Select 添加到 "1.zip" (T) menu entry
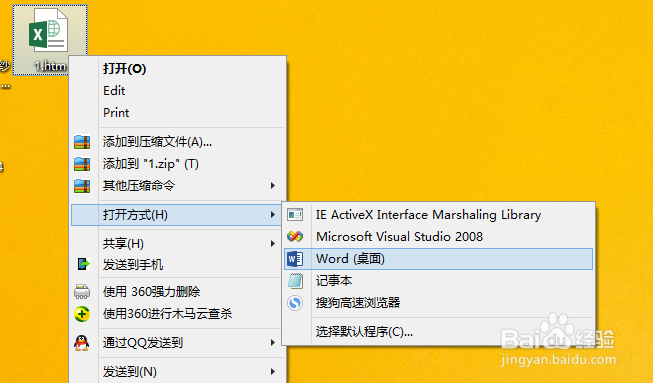Image resolution: width=653 pixels, height=383 pixels. coord(151,164)
